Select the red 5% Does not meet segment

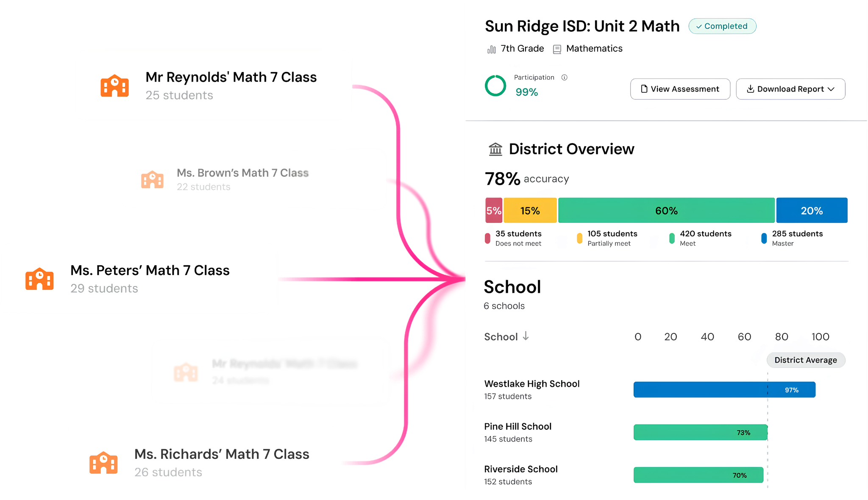[x=494, y=210]
